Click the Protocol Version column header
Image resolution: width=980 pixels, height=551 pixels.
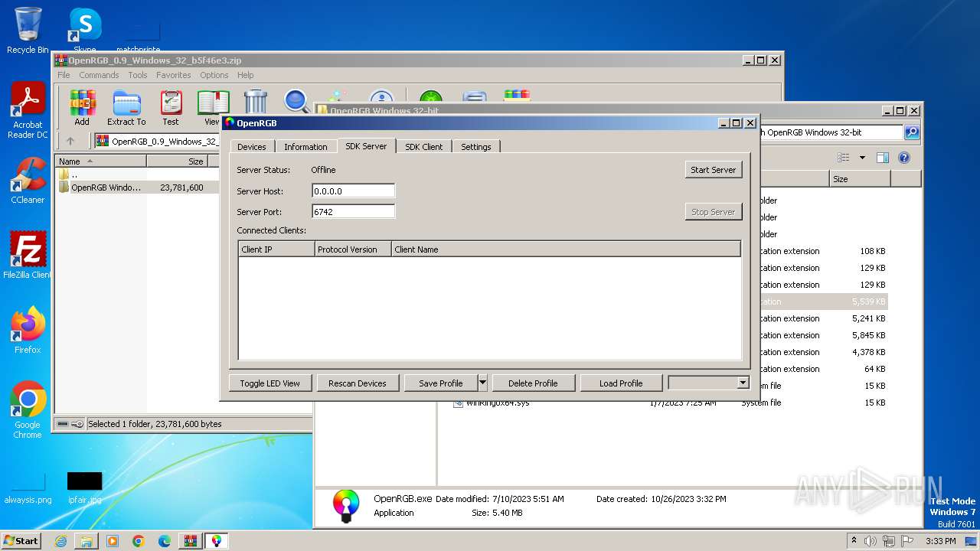(353, 249)
